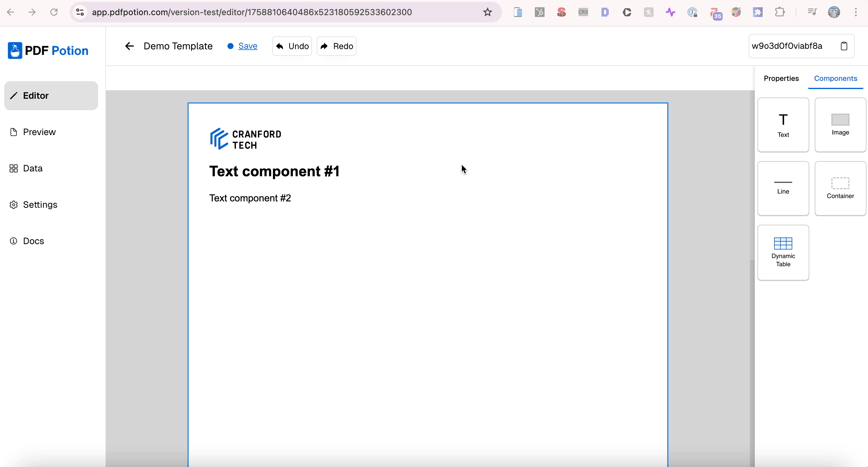Click the PDF Potion logo

pos(48,51)
